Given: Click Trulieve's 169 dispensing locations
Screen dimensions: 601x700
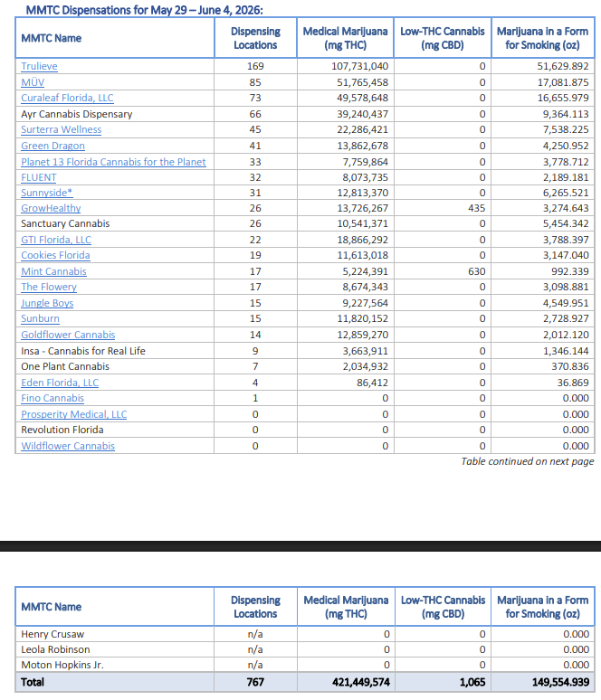Looking at the screenshot, I should (x=255, y=66).
